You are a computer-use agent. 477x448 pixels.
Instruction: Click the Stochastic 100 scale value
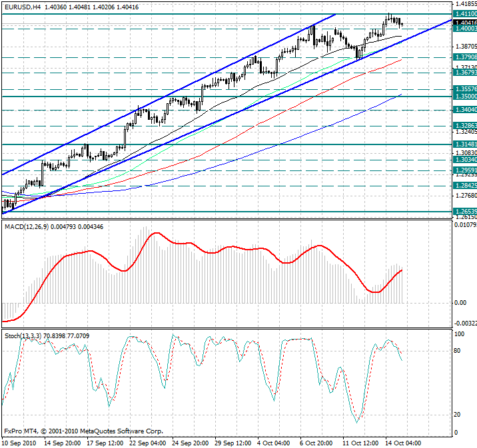tap(459, 334)
